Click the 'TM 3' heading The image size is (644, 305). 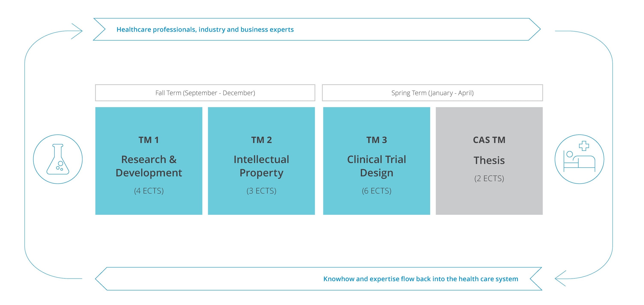click(377, 140)
